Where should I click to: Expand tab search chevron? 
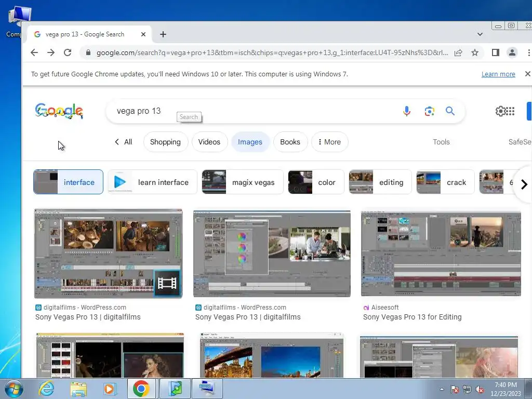pos(480,34)
